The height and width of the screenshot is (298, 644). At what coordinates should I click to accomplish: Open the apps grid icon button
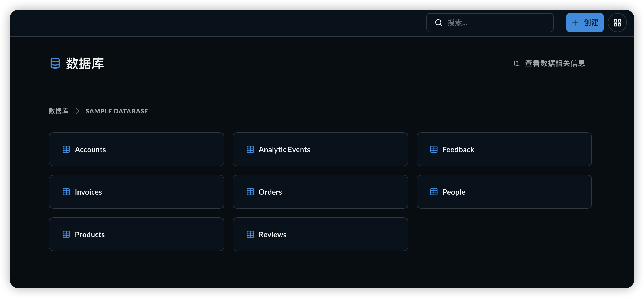[617, 23]
